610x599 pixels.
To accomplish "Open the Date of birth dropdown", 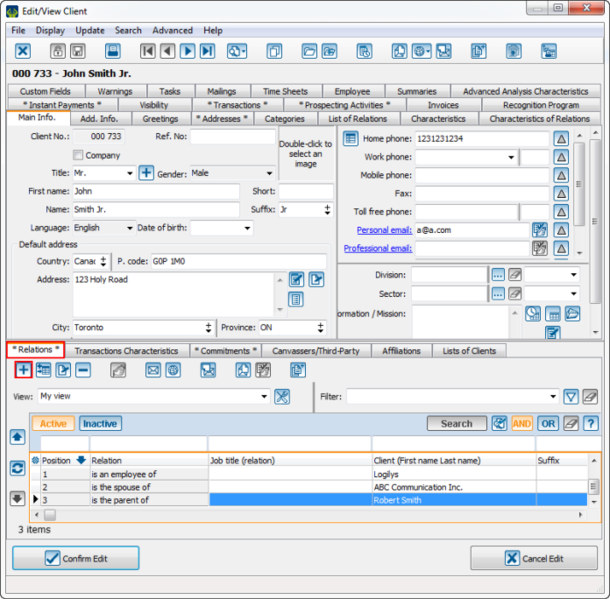I will click(247, 228).
